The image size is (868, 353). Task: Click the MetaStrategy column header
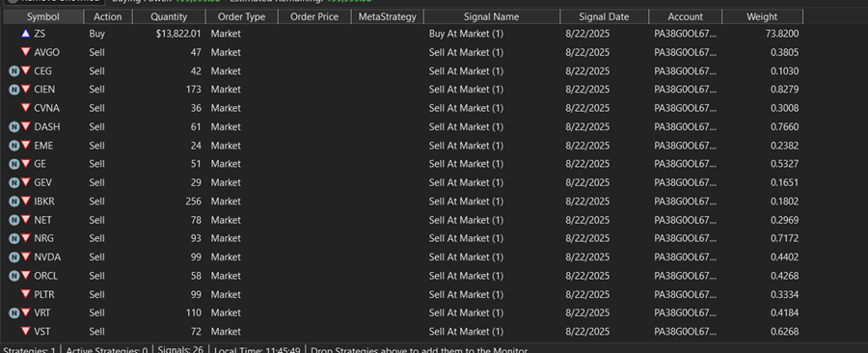(387, 16)
